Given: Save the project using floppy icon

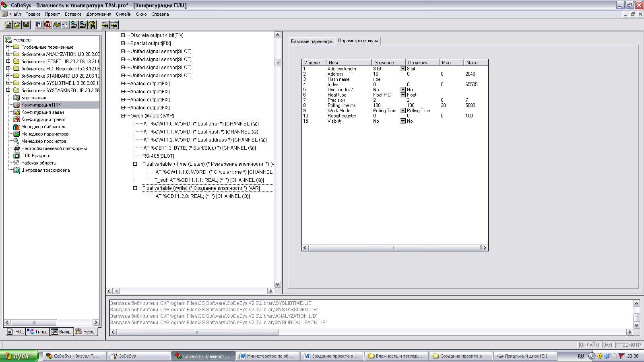Looking at the screenshot, I should pos(26,25).
